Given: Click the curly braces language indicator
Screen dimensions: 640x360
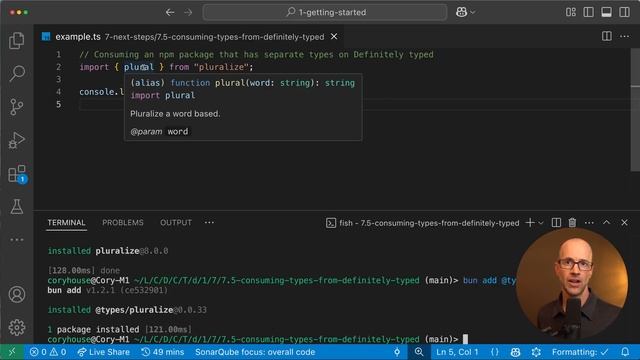Looking at the screenshot, I should pyautogui.click(x=495, y=352).
